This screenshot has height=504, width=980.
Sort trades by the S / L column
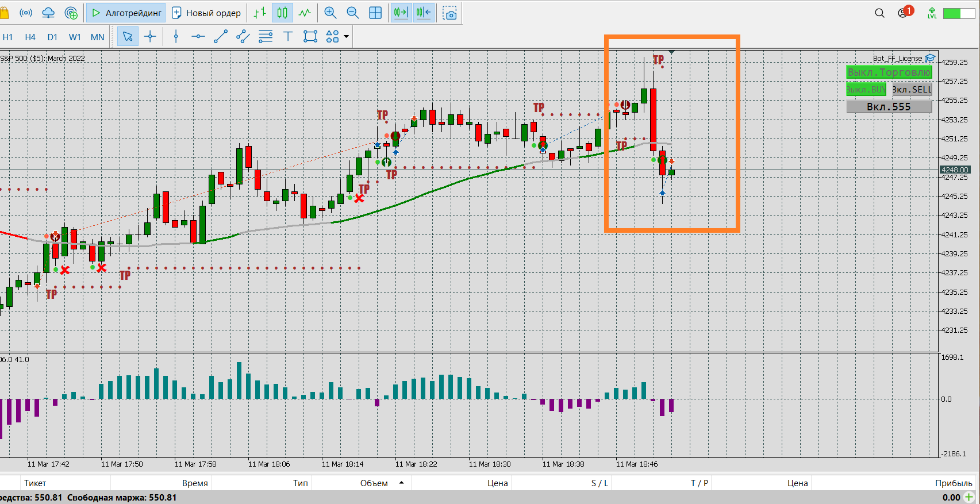(599, 483)
